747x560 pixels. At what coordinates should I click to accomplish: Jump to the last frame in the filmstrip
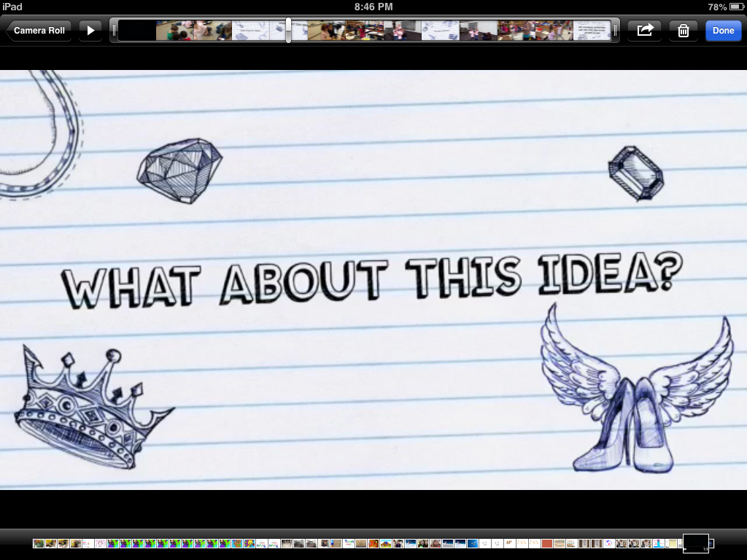point(592,31)
